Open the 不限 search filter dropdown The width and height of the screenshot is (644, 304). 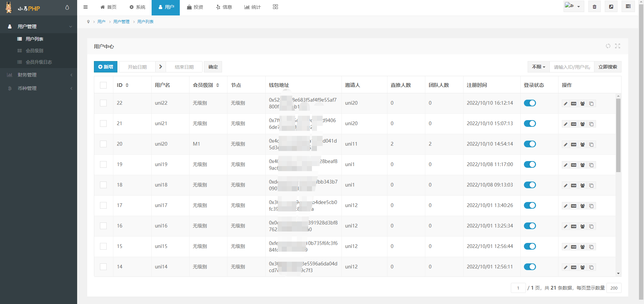pyautogui.click(x=538, y=67)
